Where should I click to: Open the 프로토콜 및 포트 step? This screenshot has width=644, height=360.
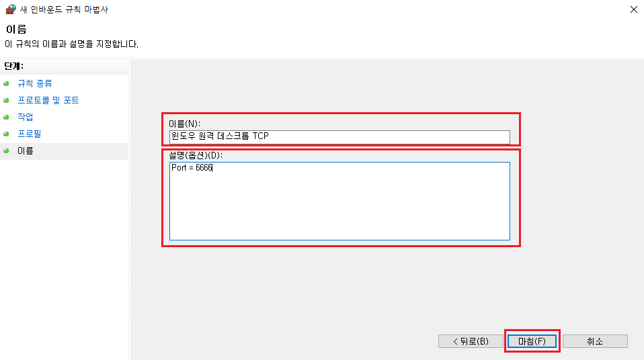click(48, 100)
